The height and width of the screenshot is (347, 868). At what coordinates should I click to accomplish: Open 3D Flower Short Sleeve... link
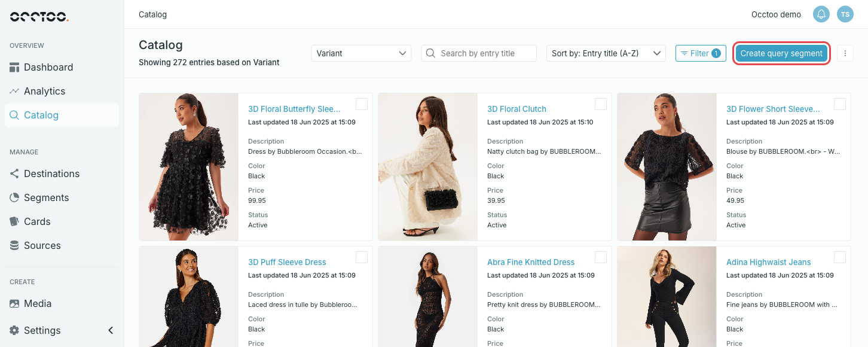773,109
